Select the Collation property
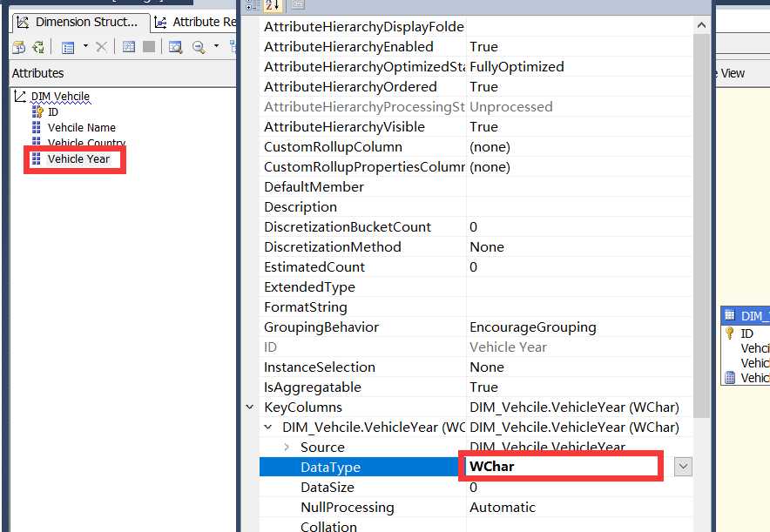The width and height of the screenshot is (770, 532). tap(328, 527)
